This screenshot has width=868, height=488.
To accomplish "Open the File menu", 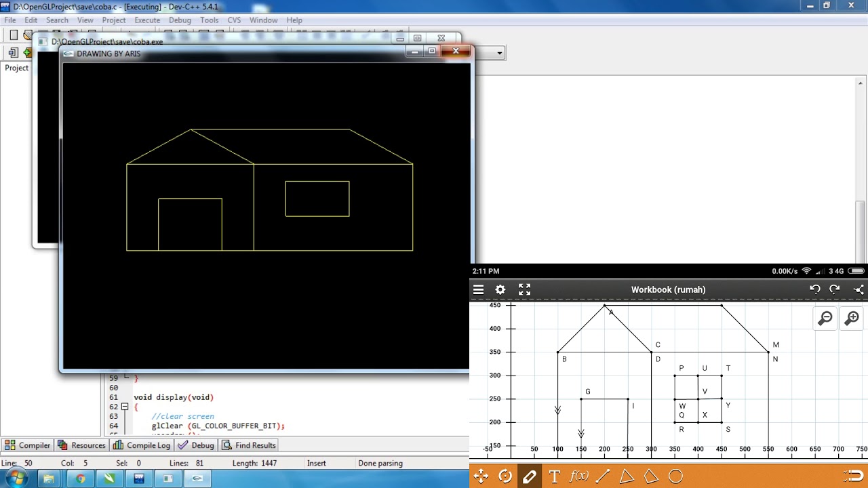I will [10, 20].
